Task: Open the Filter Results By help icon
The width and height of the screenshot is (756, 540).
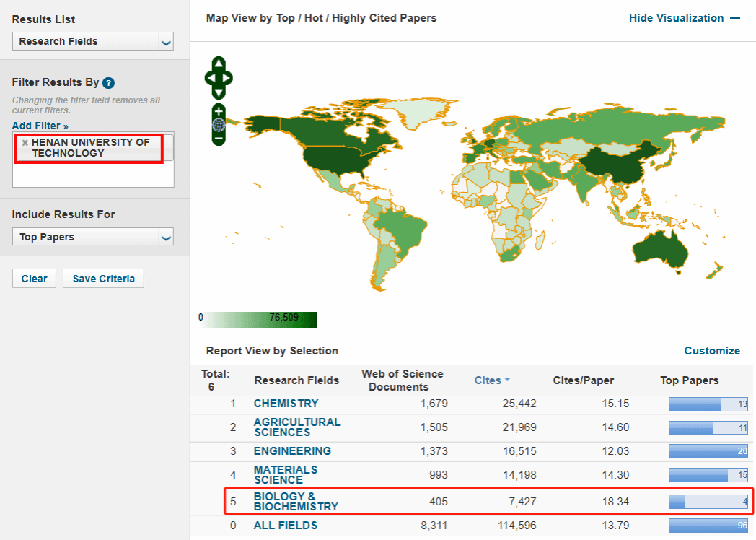Action: 109,83
